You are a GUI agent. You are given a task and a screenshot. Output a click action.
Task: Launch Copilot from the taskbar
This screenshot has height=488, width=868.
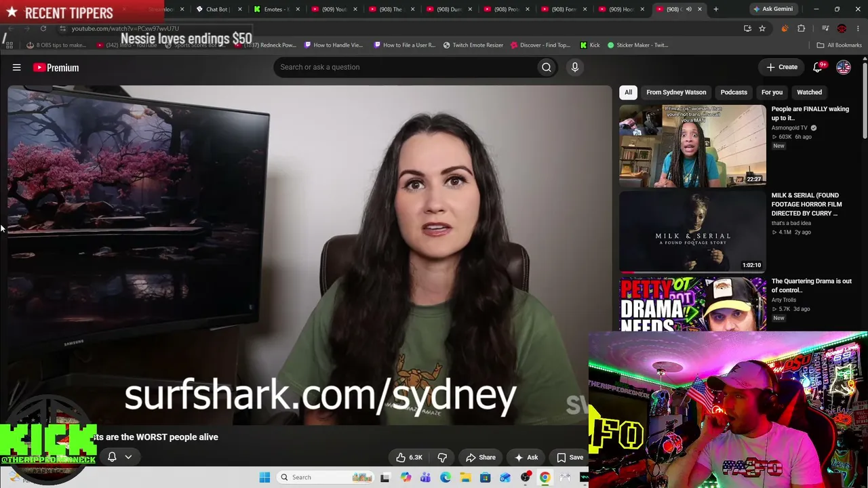coord(406,478)
